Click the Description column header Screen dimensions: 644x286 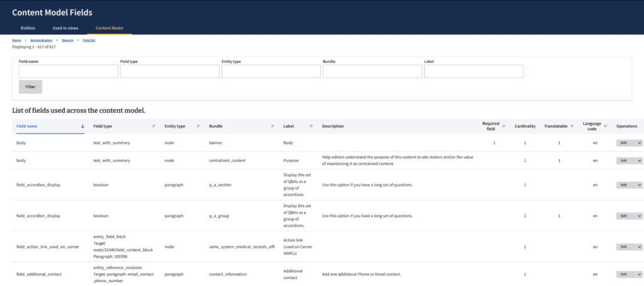click(333, 127)
